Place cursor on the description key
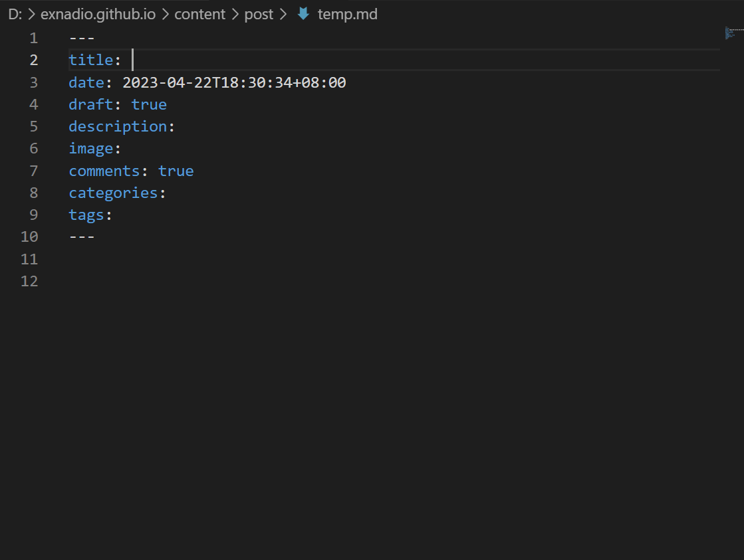This screenshot has height=560, width=744. pyautogui.click(x=118, y=126)
